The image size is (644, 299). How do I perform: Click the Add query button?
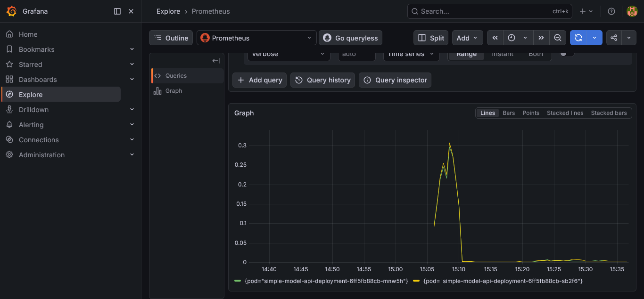(x=259, y=80)
